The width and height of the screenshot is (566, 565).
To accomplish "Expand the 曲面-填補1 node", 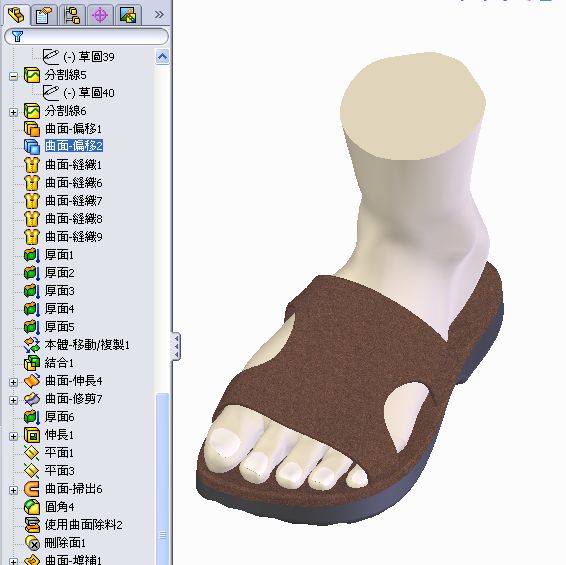I will click(13, 561).
